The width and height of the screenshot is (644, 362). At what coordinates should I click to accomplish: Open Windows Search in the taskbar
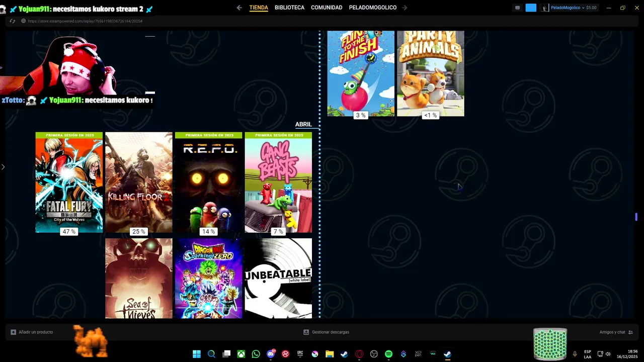pos(211,354)
